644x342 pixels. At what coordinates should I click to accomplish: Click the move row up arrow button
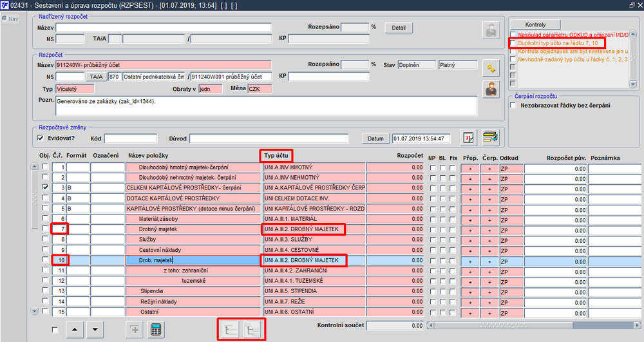point(74,329)
